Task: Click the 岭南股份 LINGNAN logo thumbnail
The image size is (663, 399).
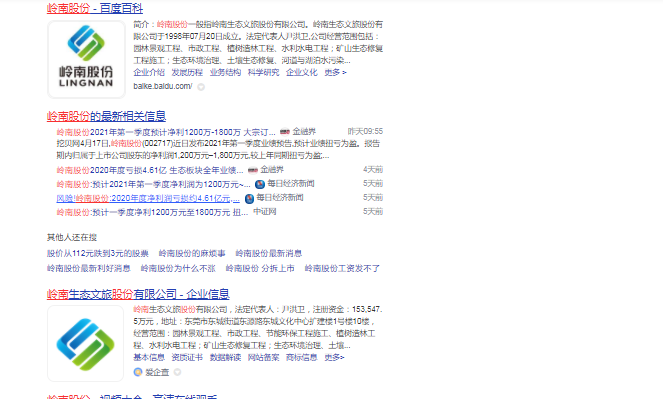Action: click(86, 60)
